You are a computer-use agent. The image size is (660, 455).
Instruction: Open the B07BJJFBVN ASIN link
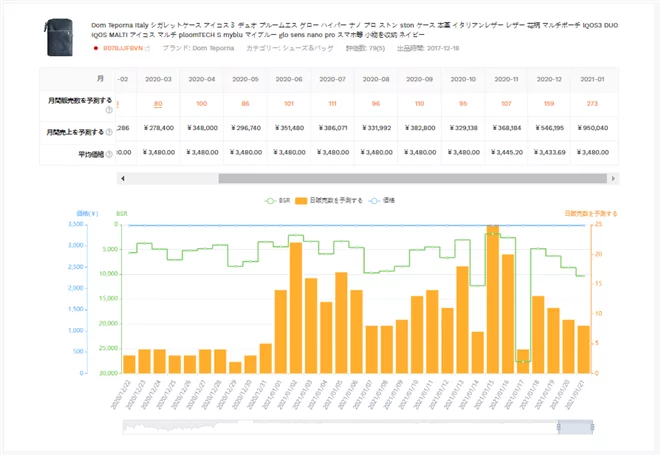click(x=122, y=48)
